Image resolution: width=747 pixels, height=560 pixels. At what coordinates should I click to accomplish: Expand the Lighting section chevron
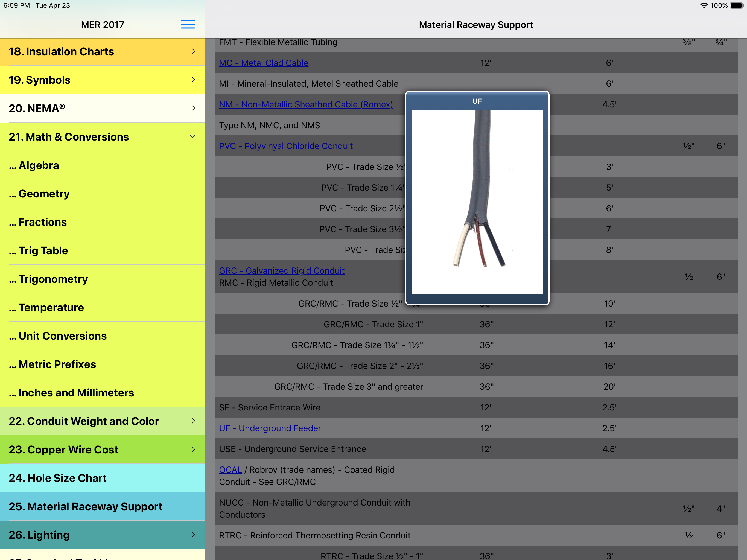click(193, 535)
